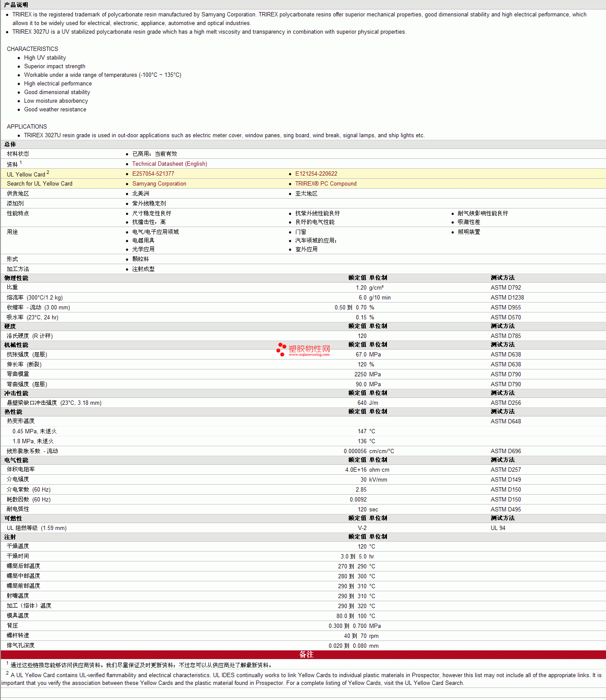Click the 'ASTM D1238' test method
This screenshot has height=700, width=606.
507,298
